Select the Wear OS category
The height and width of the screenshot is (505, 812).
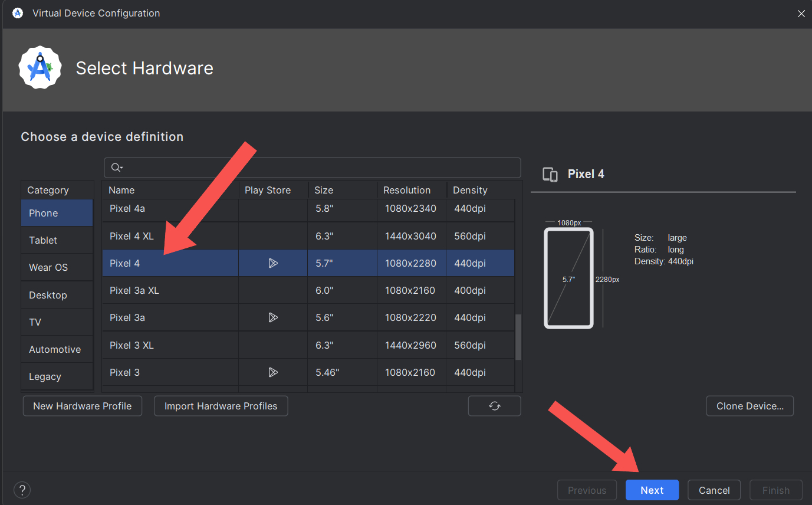pyautogui.click(x=57, y=267)
